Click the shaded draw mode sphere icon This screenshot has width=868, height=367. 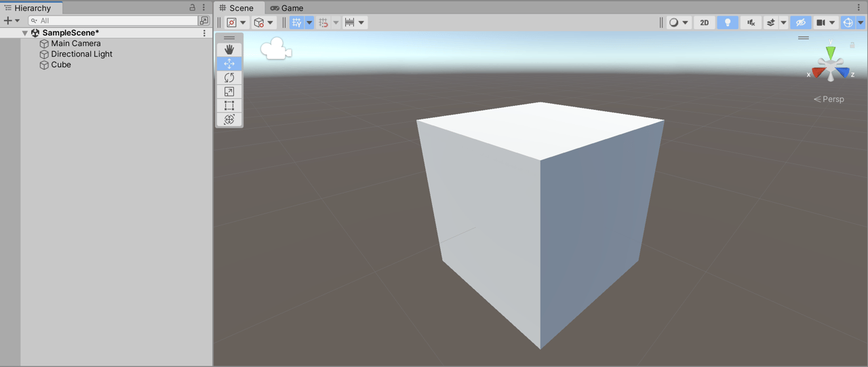(673, 22)
